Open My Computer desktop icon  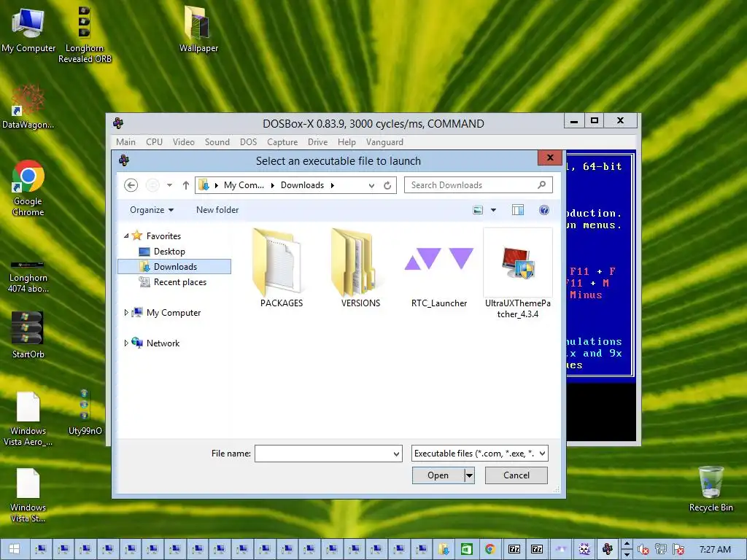click(x=28, y=29)
